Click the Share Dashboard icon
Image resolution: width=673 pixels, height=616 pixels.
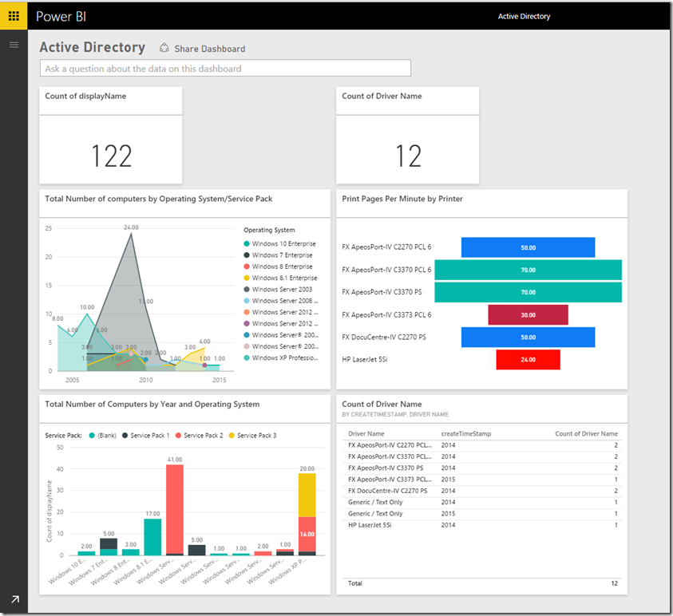tap(164, 48)
